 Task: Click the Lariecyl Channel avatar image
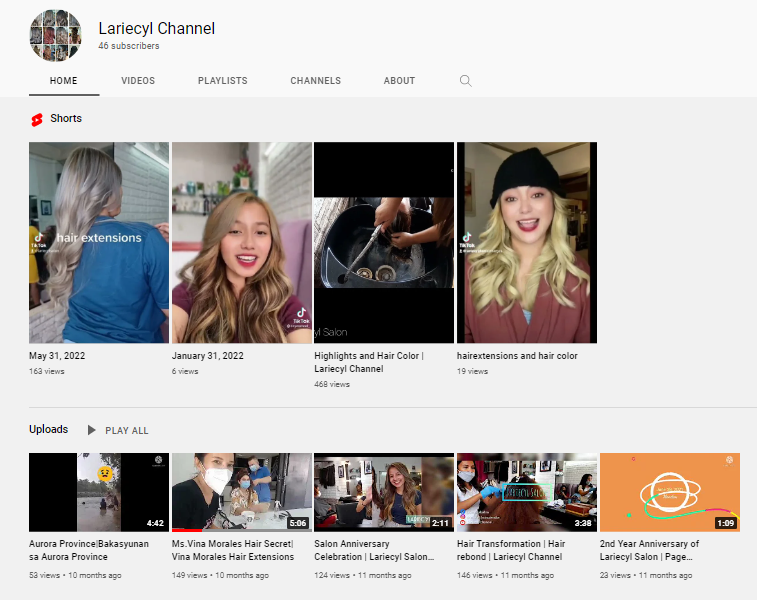pyautogui.click(x=56, y=35)
